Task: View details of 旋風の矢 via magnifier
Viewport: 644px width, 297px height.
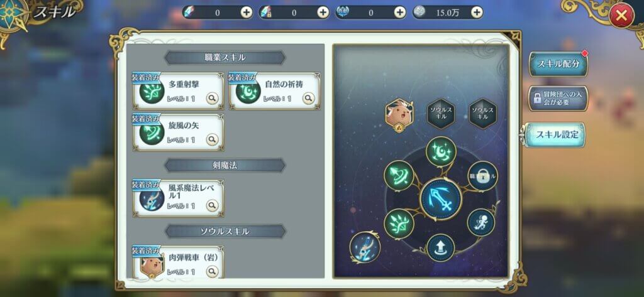Action: [x=213, y=140]
